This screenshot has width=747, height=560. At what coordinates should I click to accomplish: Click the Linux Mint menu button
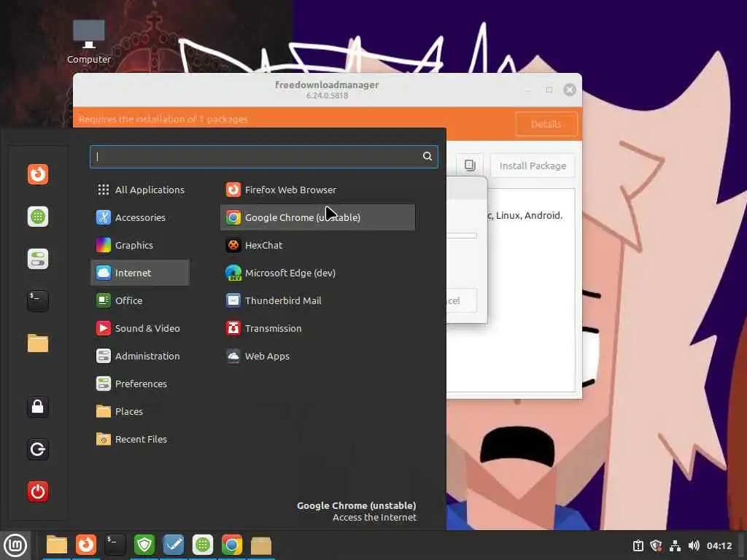point(15,545)
